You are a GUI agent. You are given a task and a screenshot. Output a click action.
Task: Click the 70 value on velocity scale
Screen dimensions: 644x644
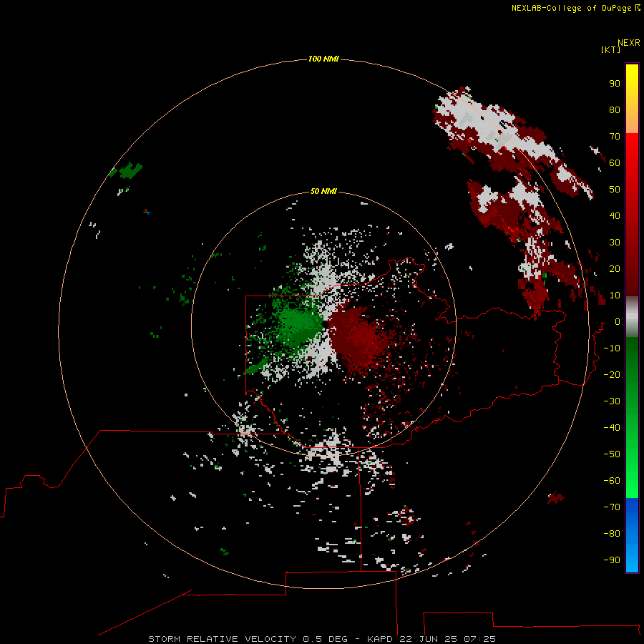(x=615, y=137)
